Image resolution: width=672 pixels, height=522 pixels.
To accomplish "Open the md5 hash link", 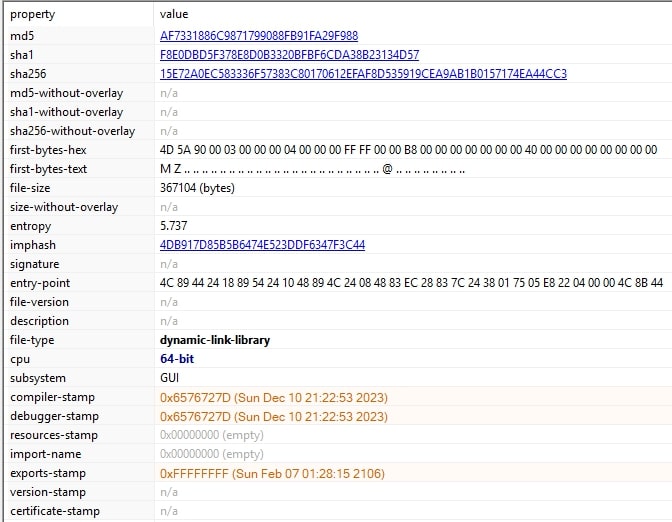I will click(x=259, y=35).
